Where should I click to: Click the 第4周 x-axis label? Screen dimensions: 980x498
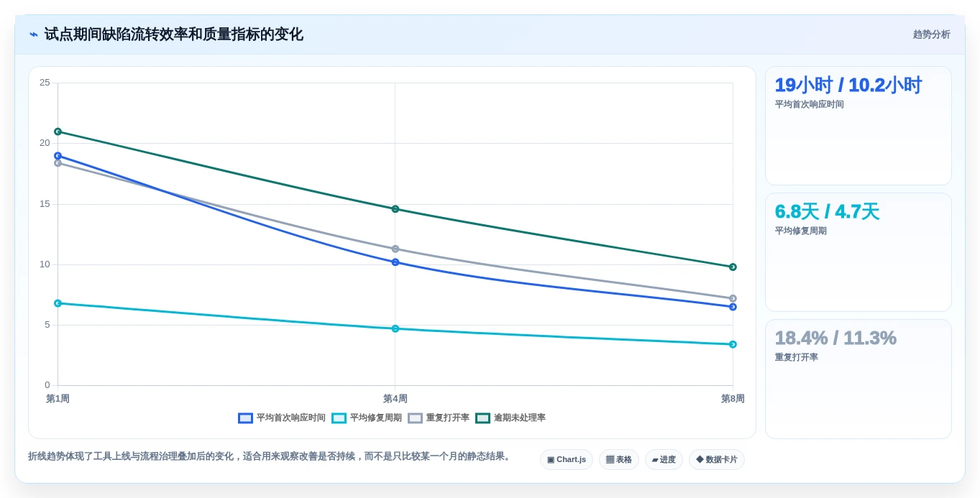395,399
